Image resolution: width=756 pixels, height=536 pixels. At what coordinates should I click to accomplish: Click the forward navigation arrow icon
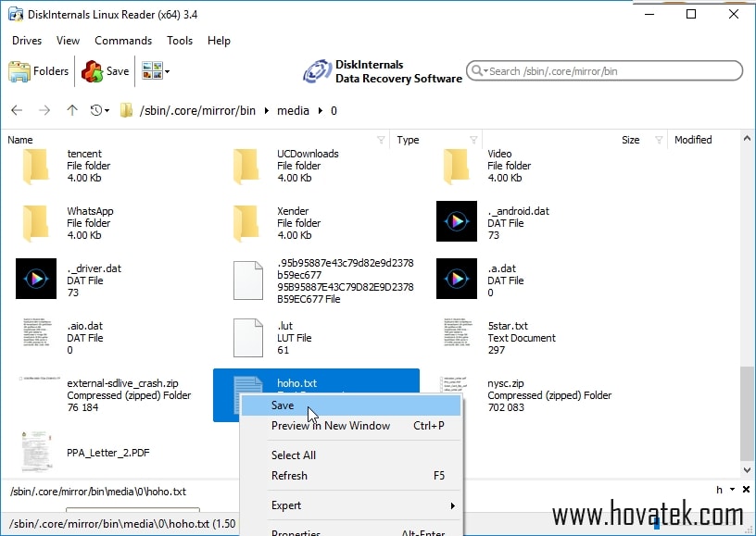[x=44, y=110]
